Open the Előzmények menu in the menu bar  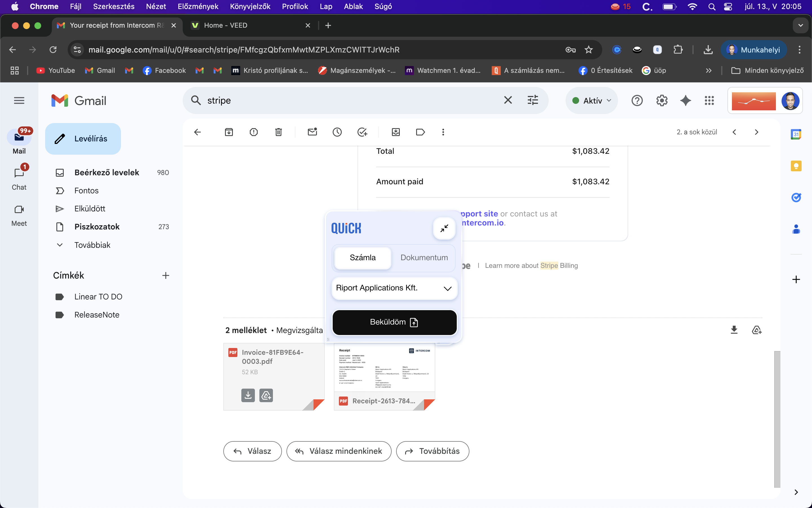coord(198,6)
